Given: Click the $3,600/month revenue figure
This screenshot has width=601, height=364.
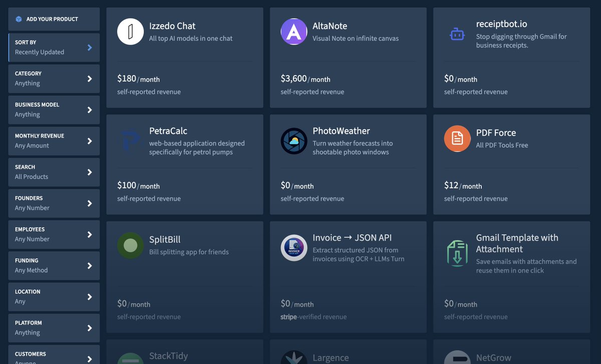Looking at the screenshot, I should pyautogui.click(x=306, y=79).
